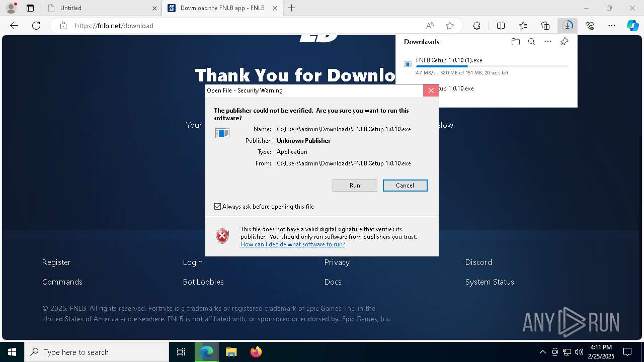644x362 pixels.
Task: Activate Read aloud icon in address bar
Action: tap(430, 26)
